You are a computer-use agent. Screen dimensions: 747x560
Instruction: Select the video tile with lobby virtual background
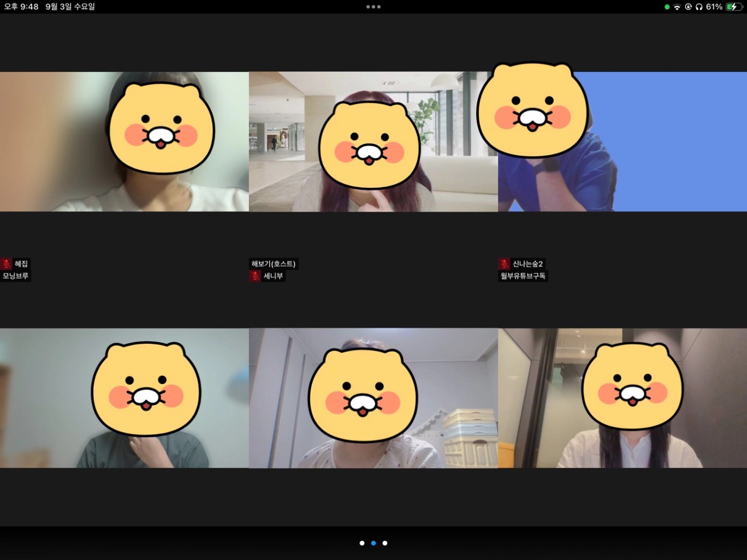click(x=373, y=142)
